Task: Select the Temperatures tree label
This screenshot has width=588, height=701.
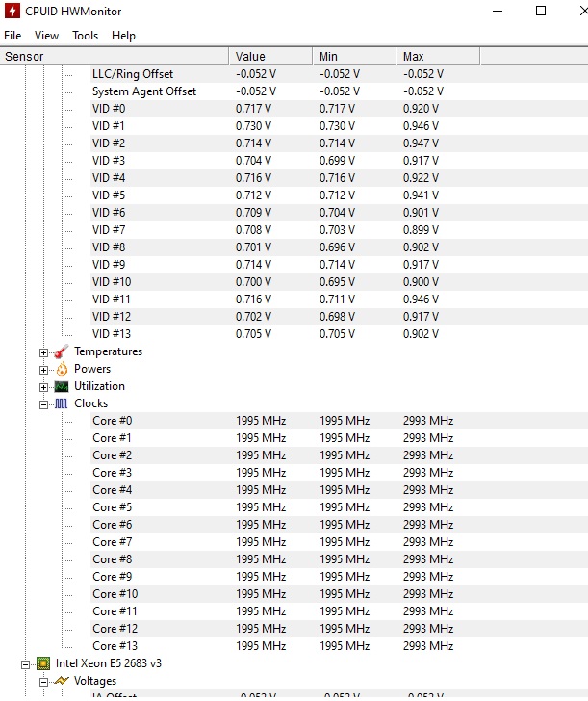Action: pos(108,351)
